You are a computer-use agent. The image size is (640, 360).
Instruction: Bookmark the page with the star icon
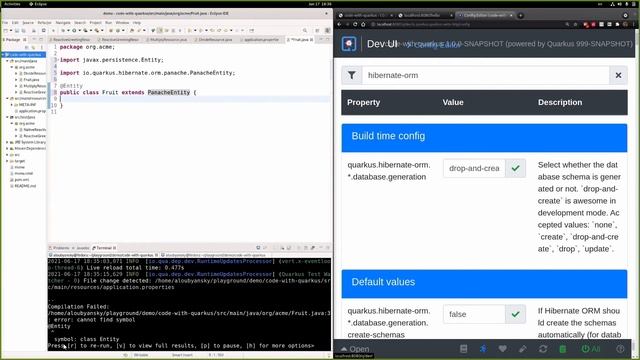click(x=576, y=24)
